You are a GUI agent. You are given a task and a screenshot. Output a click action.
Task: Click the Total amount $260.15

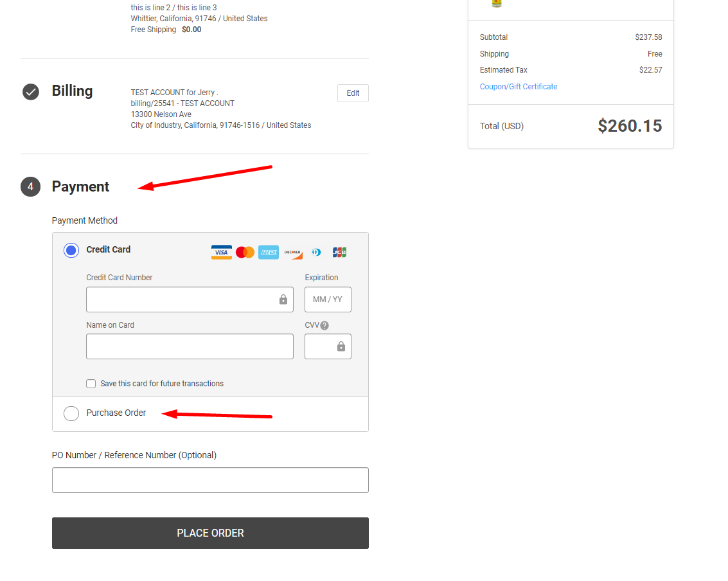[630, 126]
